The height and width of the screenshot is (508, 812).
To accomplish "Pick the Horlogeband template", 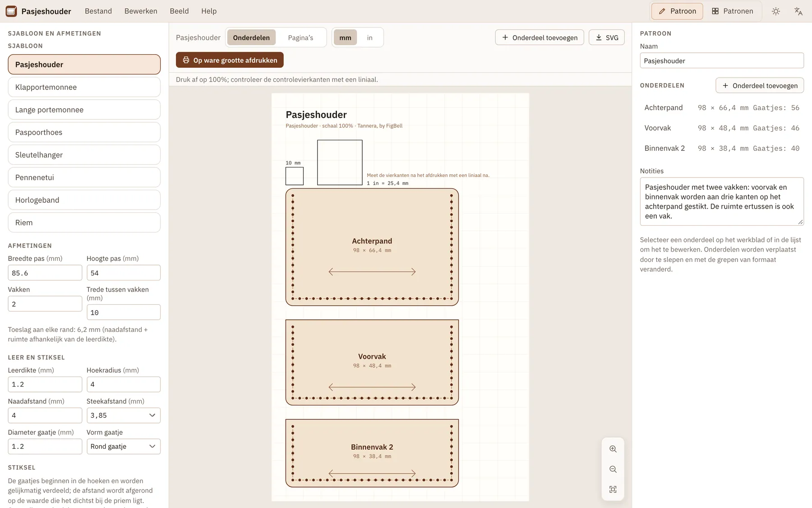I will [x=84, y=200].
